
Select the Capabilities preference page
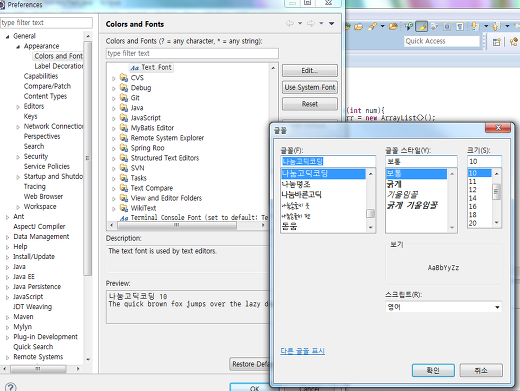click(x=41, y=76)
